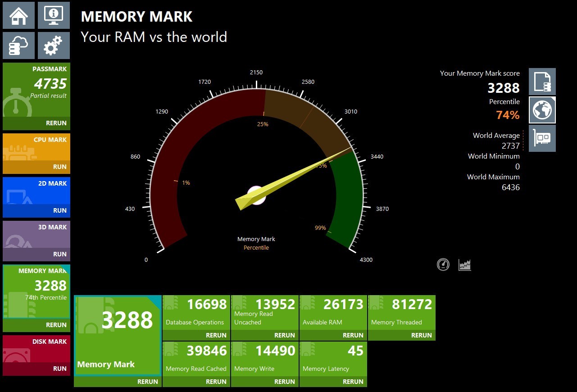
Task: Click the Home icon
Action: coord(18,15)
